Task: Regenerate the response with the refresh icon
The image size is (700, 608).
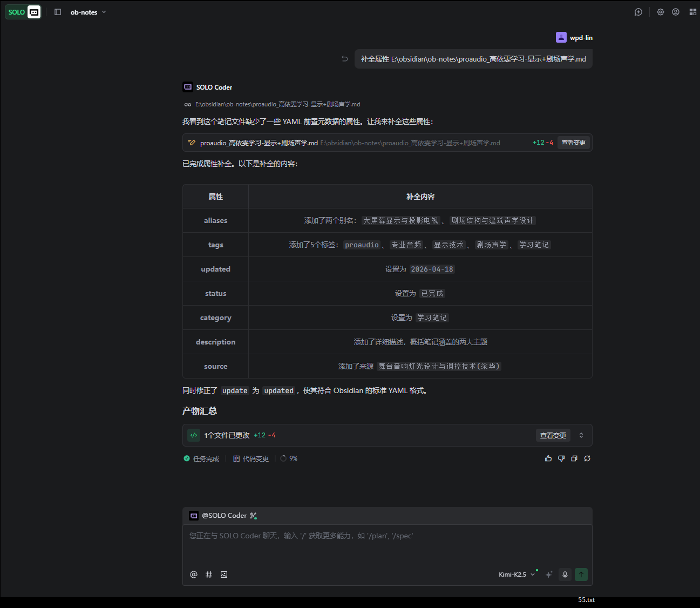Action: coord(587,458)
